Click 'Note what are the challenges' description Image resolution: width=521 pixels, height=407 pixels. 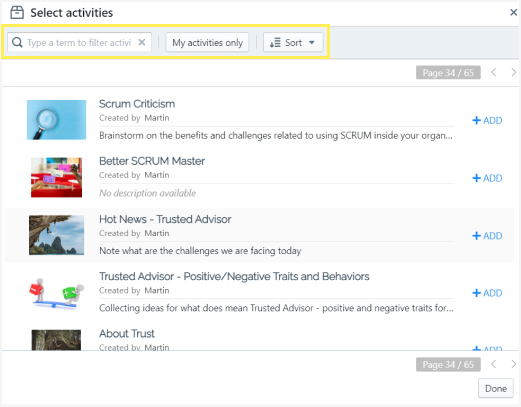200,251
